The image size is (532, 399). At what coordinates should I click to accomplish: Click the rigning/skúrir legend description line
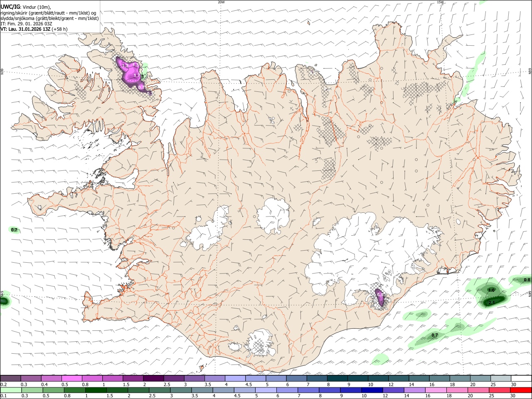pos(48,12)
